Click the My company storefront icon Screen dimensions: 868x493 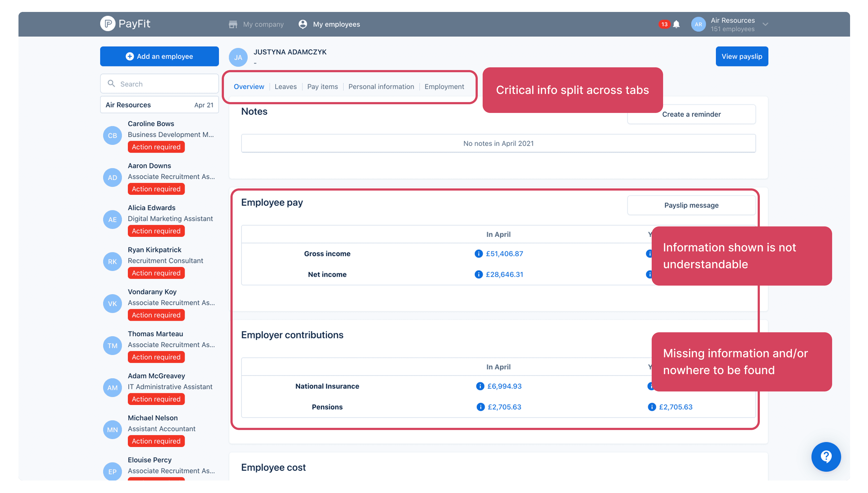(x=233, y=24)
